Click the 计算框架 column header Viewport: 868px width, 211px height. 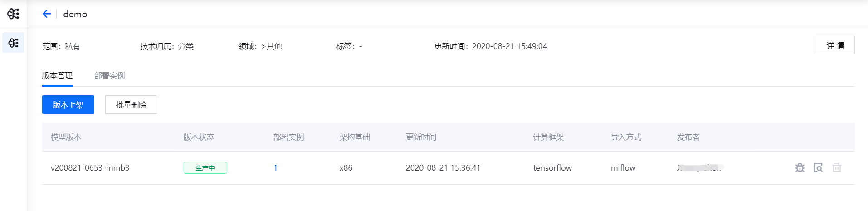click(548, 137)
